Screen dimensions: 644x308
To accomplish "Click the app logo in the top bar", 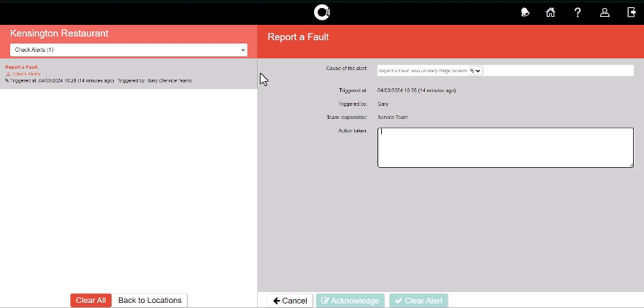I will tap(322, 12).
